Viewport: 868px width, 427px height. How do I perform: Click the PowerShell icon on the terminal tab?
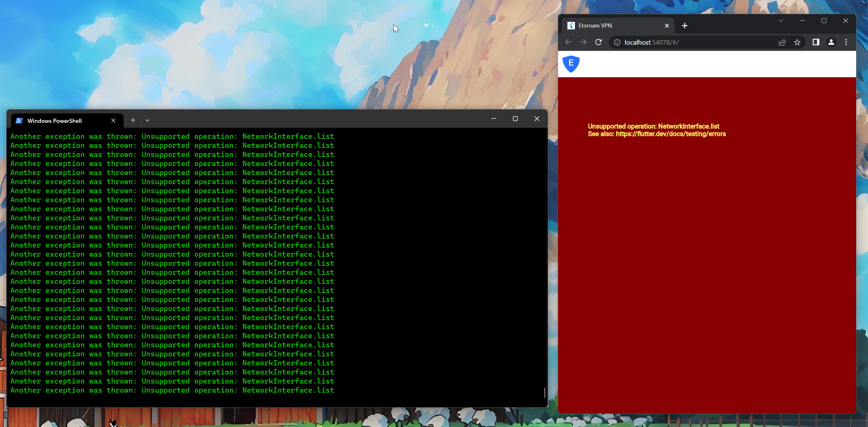click(x=19, y=121)
